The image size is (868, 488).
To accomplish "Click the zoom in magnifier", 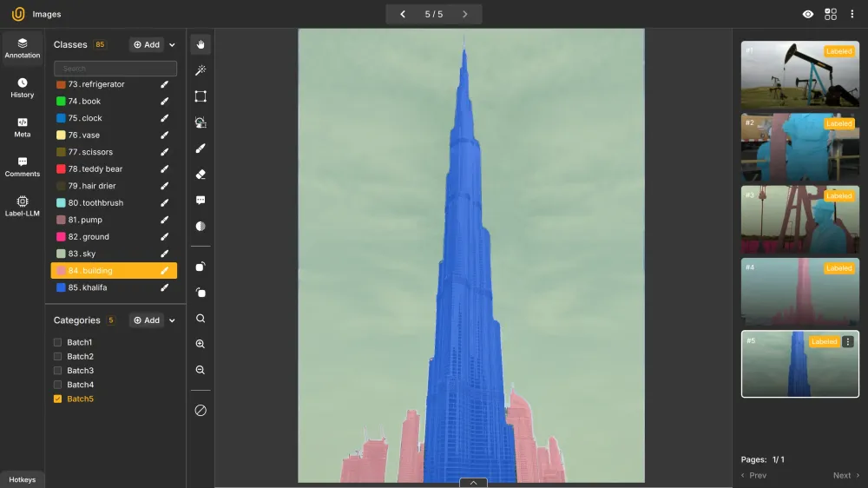I will click(x=201, y=345).
